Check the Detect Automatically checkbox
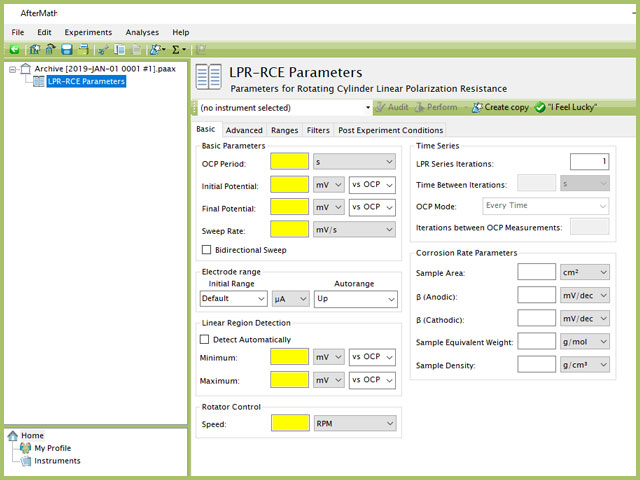This screenshot has height=480, width=640. 204,340
